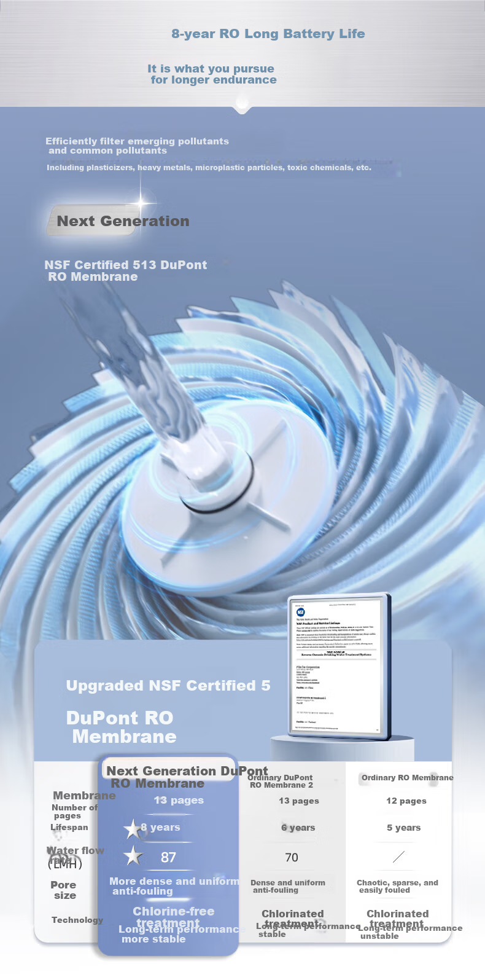Click the 'Including plasticizers, heavy metals' line
Image resolution: width=485 pixels, height=980 pixels.
click(x=209, y=167)
